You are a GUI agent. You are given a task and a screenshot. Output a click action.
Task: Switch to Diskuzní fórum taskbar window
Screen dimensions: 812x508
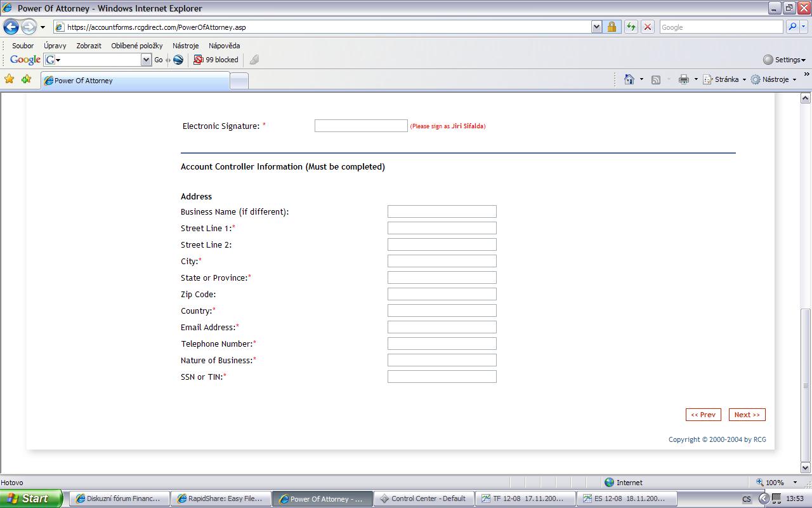pos(120,498)
